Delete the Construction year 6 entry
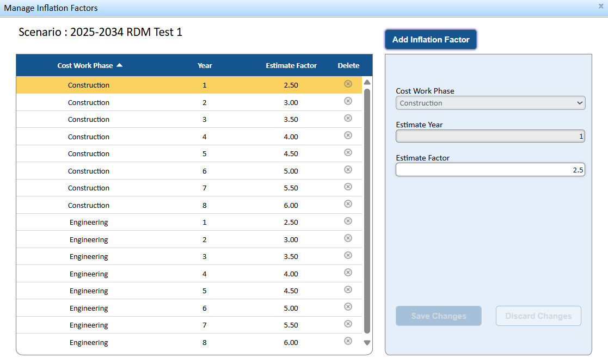The image size is (608, 364). point(348,169)
